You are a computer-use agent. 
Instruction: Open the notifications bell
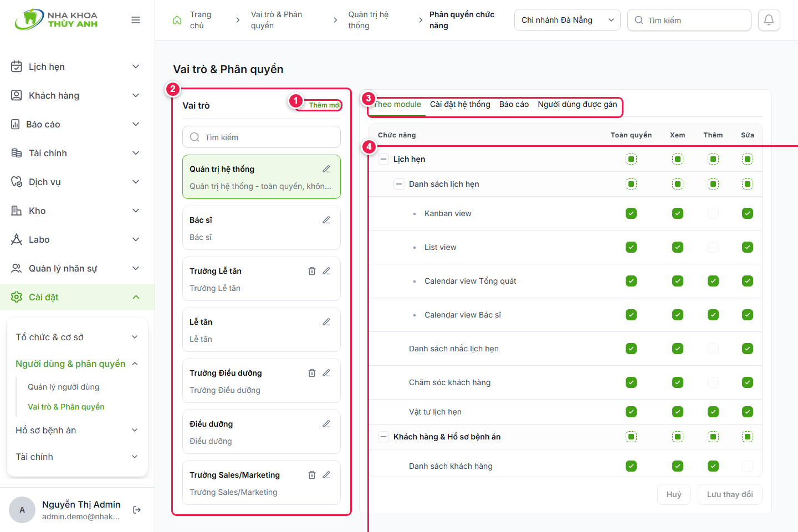tap(769, 20)
